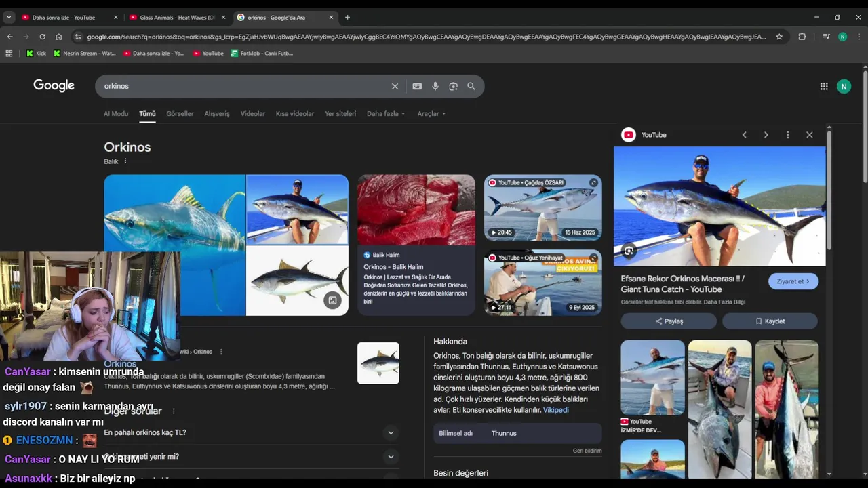Open the on-screen keyboard icon in search bar
Screen dimensions: 868x488
click(x=417, y=86)
